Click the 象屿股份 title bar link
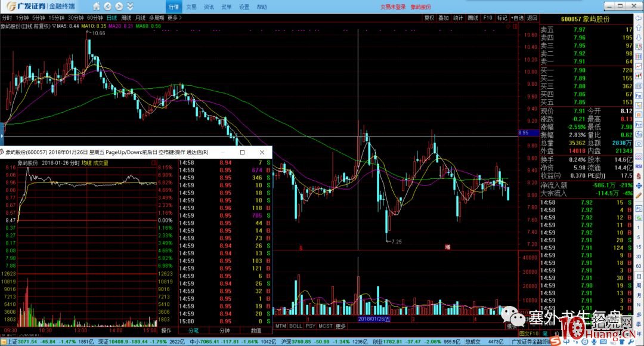This screenshot has width=644, height=346. click(420, 7)
